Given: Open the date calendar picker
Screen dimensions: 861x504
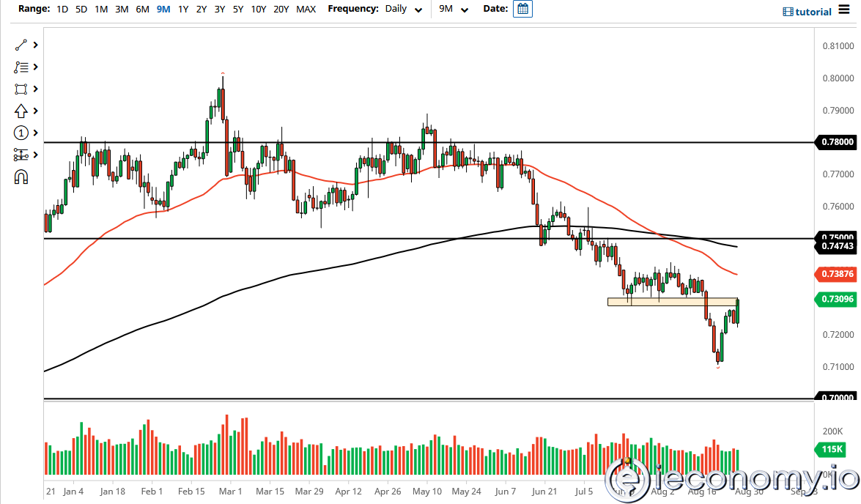Looking at the screenshot, I should [522, 10].
